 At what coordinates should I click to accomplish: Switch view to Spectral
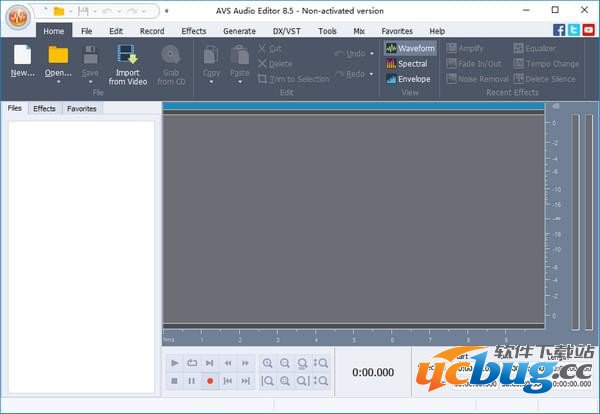[407, 63]
